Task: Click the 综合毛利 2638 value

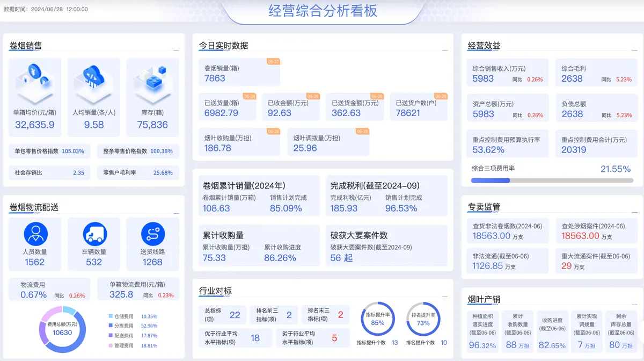Action: [572, 79]
